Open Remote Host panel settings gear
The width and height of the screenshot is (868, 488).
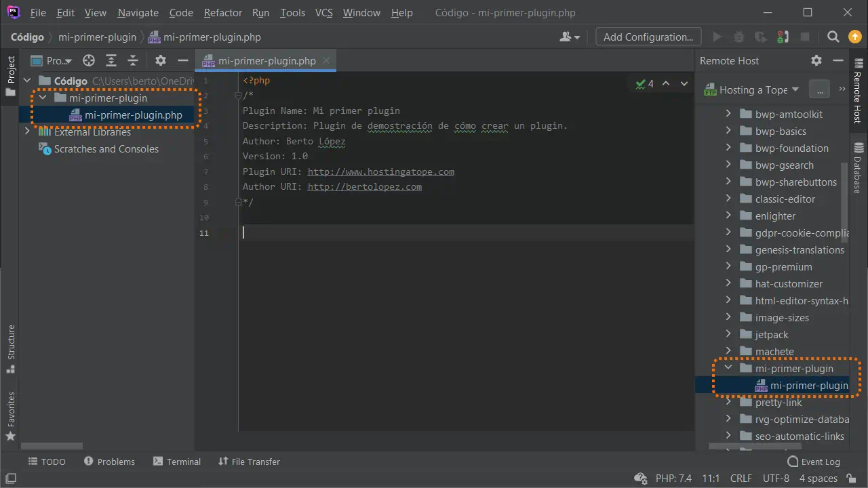[x=816, y=60]
